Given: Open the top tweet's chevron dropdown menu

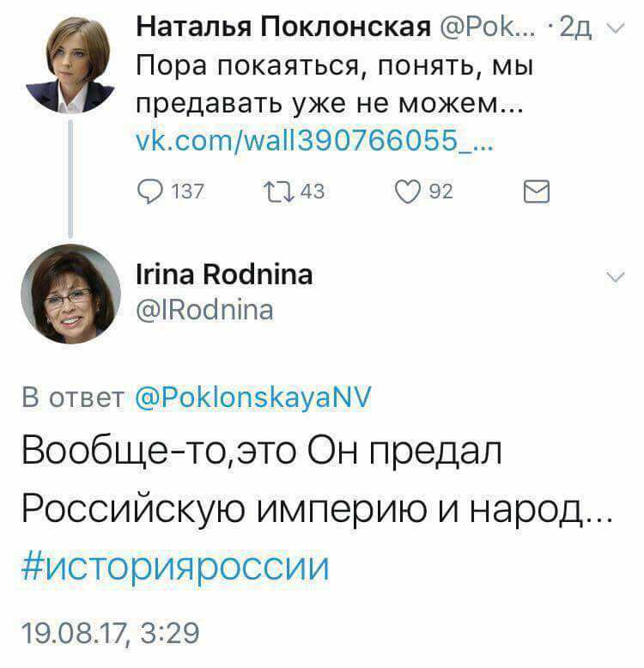Looking at the screenshot, I should pos(616,28).
